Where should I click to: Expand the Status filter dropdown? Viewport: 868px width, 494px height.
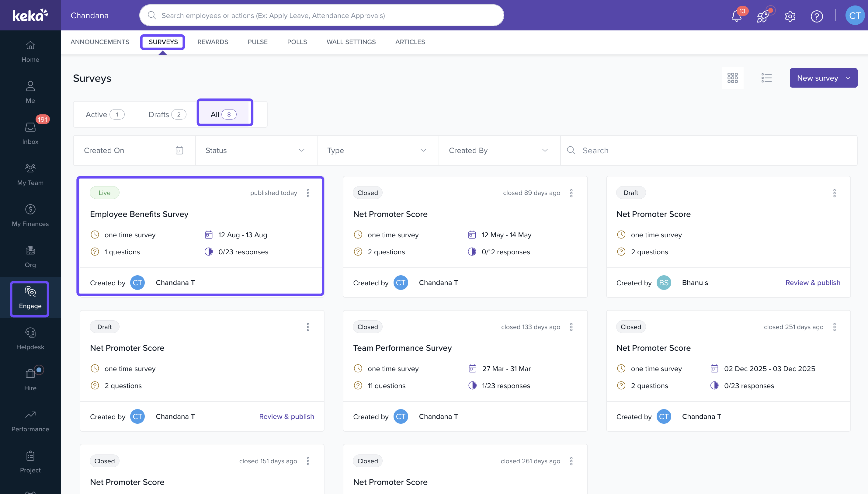click(x=256, y=150)
